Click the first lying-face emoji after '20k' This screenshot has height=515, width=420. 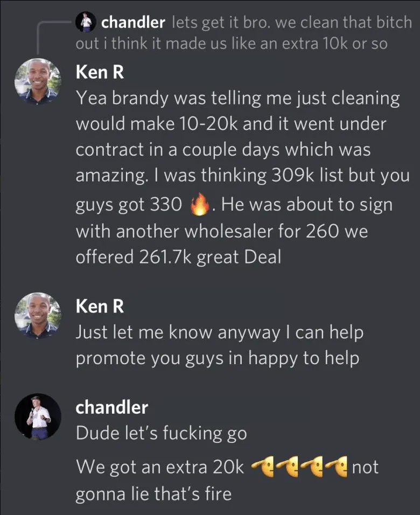coord(263,467)
